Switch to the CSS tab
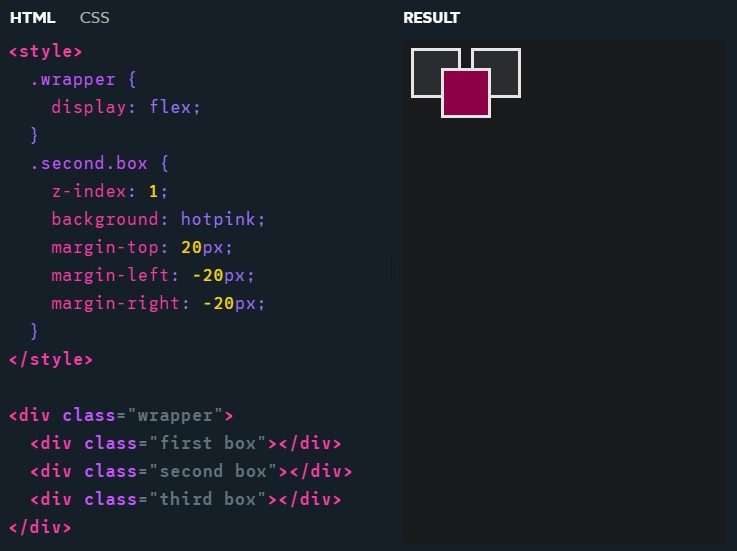 [94, 18]
